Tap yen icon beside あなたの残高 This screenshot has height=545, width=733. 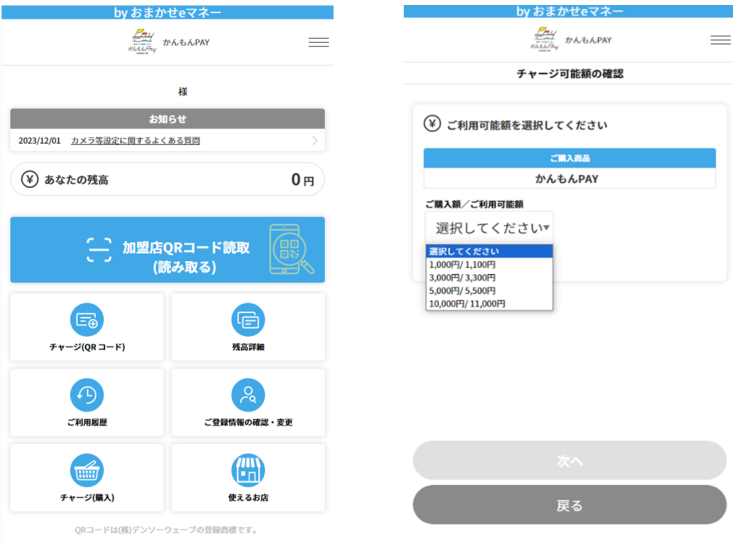[30, 179]
